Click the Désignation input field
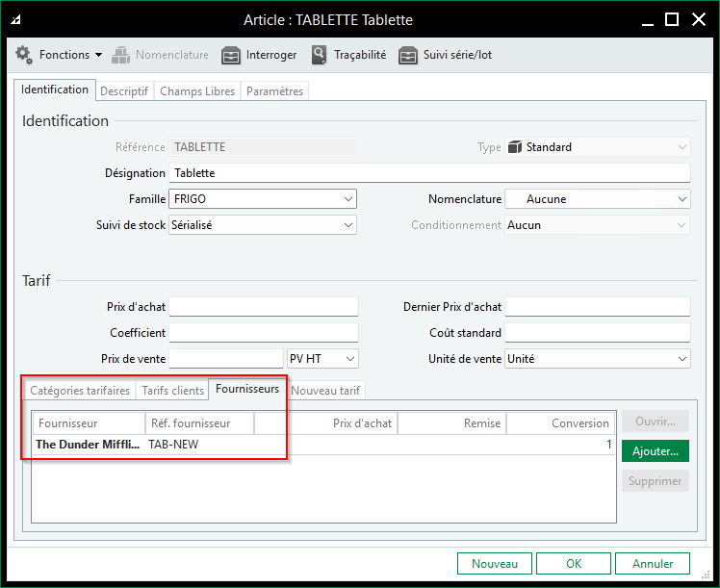720x588 pixels. tap(429, 173)
